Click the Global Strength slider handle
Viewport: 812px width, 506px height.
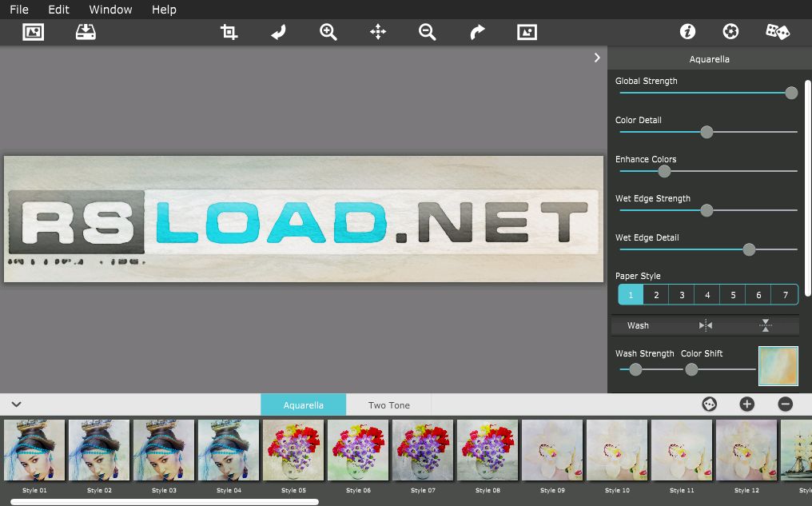tap(790, 93)
